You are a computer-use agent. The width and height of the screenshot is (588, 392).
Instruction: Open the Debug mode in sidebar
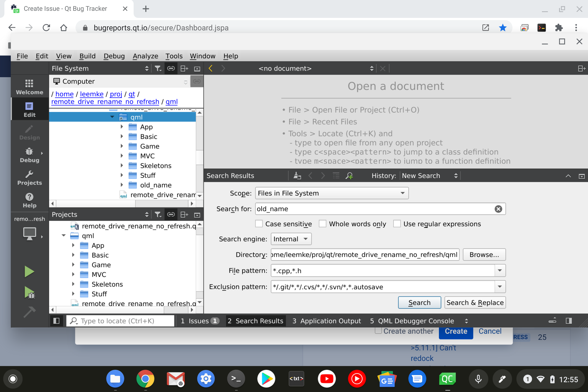click(29, 155)
